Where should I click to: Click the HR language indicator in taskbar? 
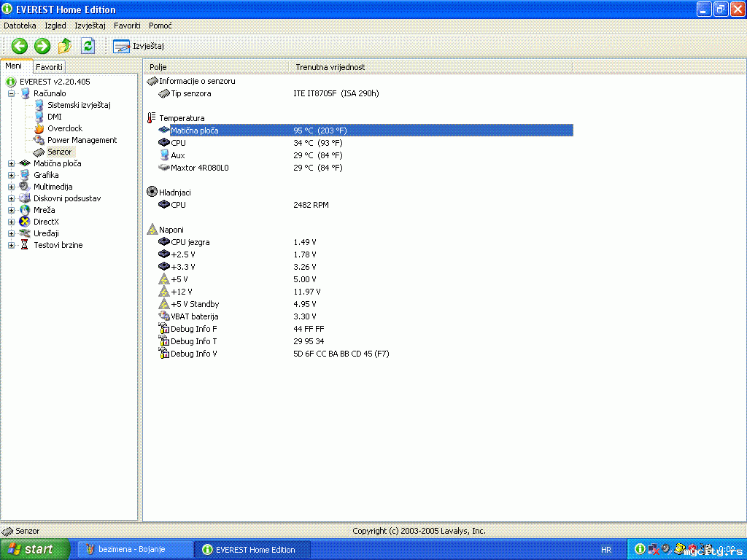tap(606, 550)
